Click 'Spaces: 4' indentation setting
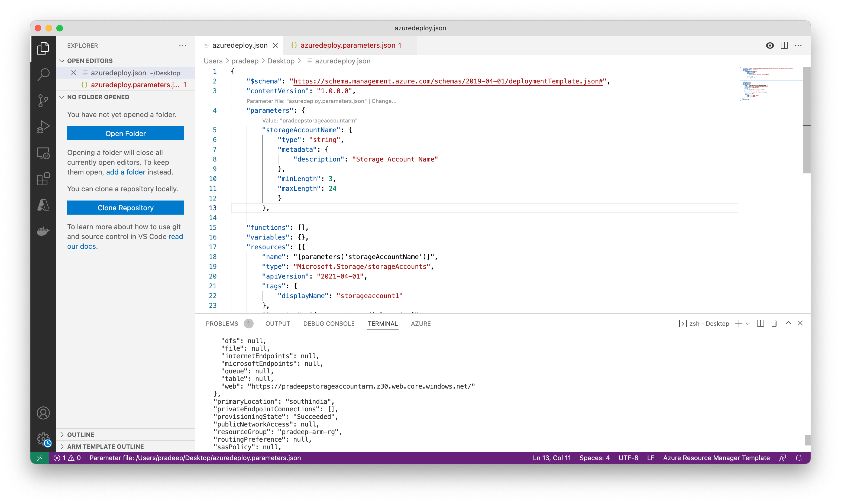The image size is (841, 504). pos(594,458)
